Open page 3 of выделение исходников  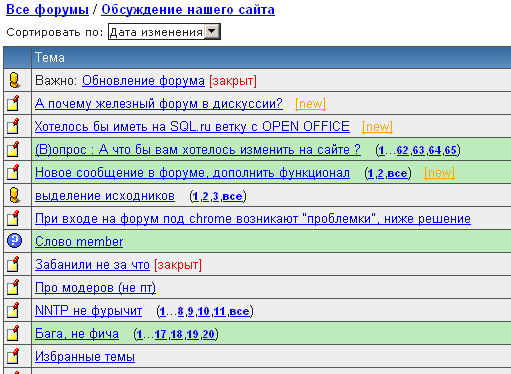pyautogui.click(x=216, y=196)
